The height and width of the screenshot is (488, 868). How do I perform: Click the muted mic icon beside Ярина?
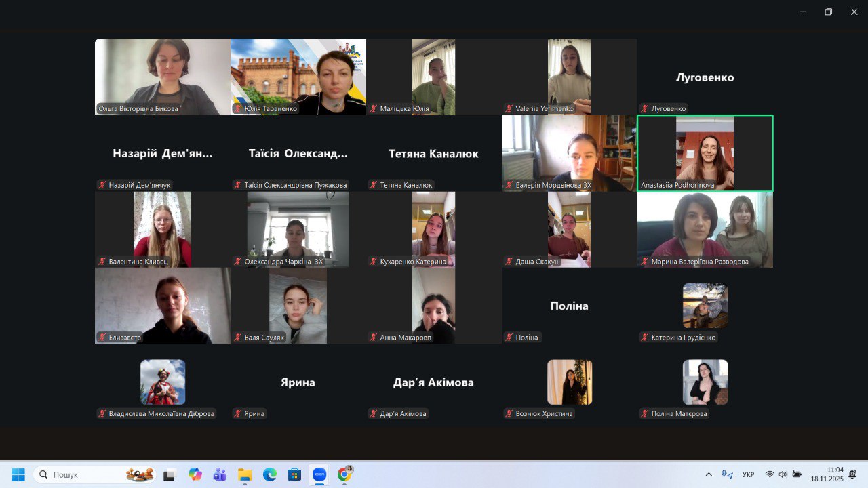click(x=238, y=413)
